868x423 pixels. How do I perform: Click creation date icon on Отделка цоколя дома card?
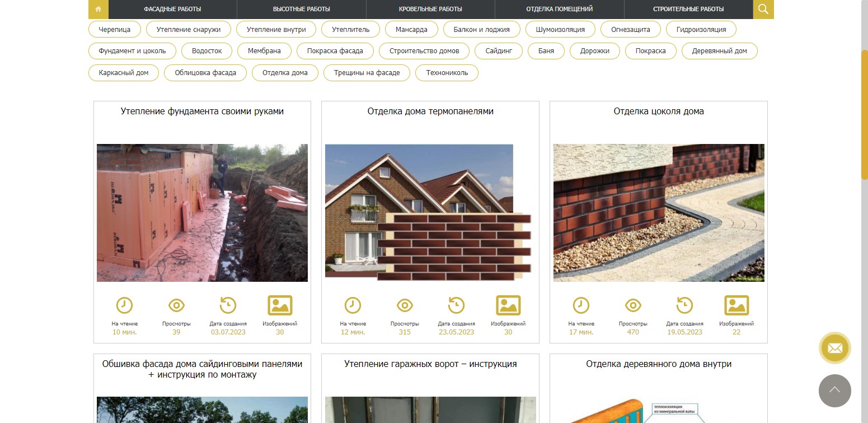click(684, 305)
